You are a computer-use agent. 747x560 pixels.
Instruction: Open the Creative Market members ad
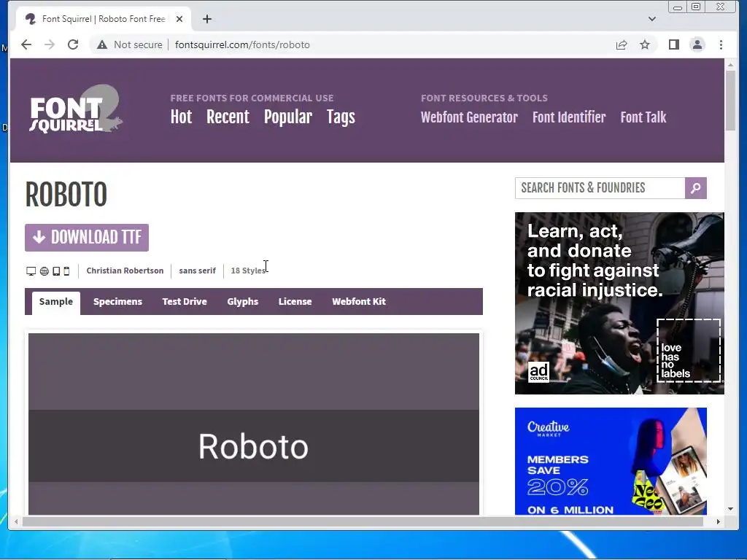[611, 461]
